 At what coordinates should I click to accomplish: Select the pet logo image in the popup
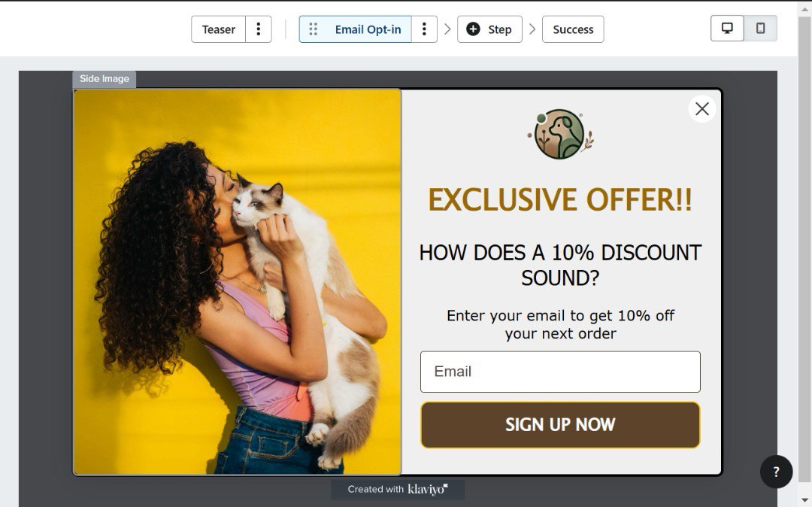tap(561, 134)
